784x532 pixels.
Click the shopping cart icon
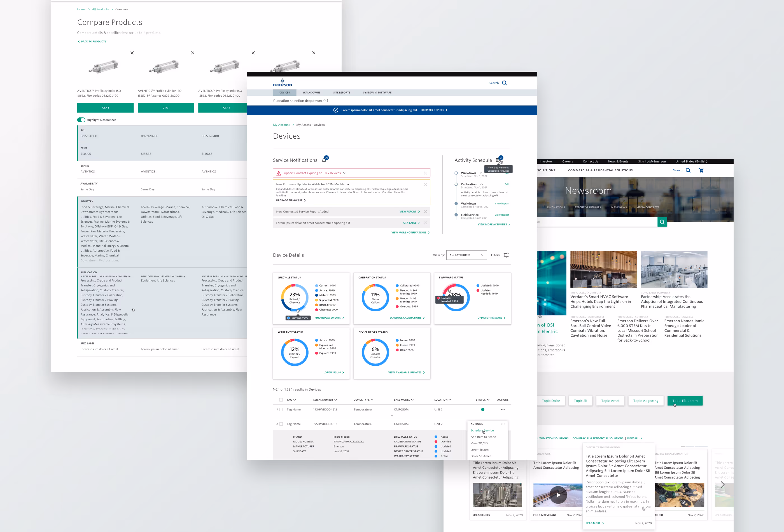pyautogui.click(x=701, y=170)
